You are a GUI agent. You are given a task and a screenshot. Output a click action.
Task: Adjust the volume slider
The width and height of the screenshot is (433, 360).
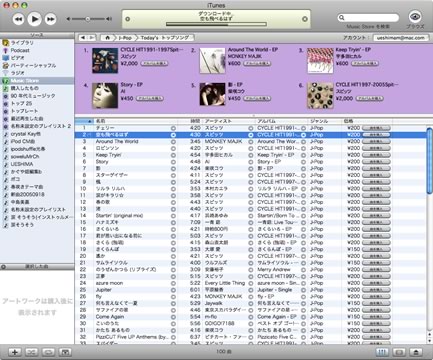(89, 19)
